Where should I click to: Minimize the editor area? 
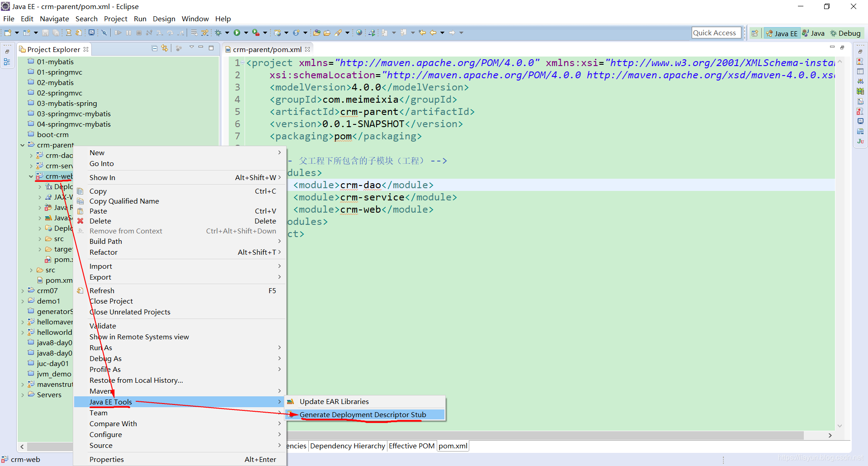pos(832,47)
